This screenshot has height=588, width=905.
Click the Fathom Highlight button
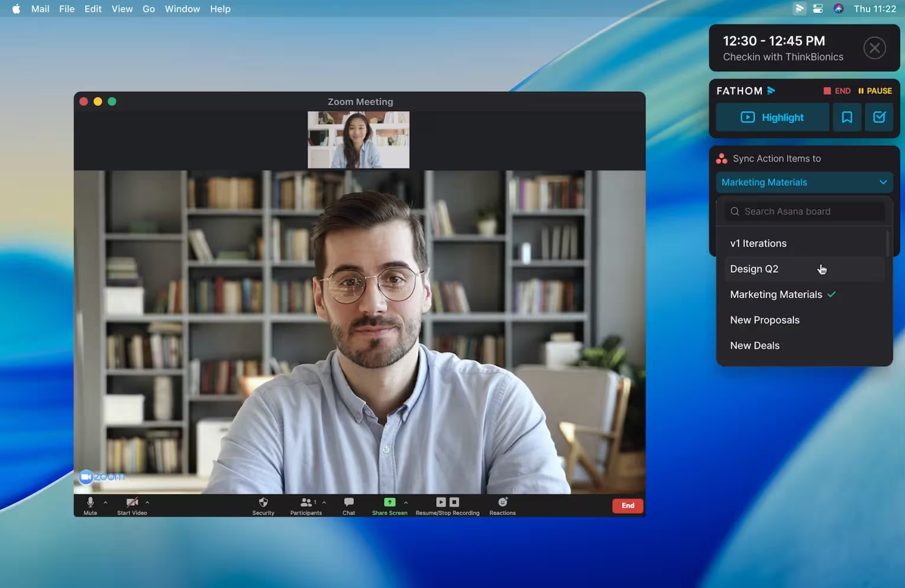pos(772,117)
